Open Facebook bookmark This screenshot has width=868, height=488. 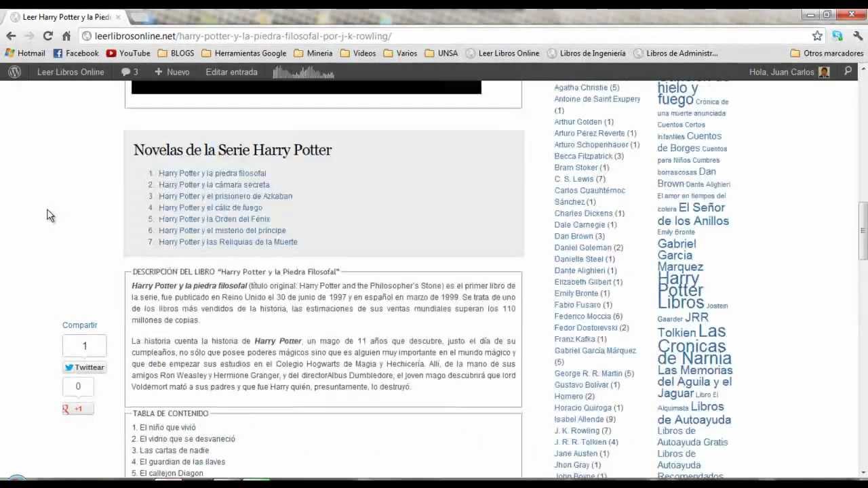[x=76, y=53]
